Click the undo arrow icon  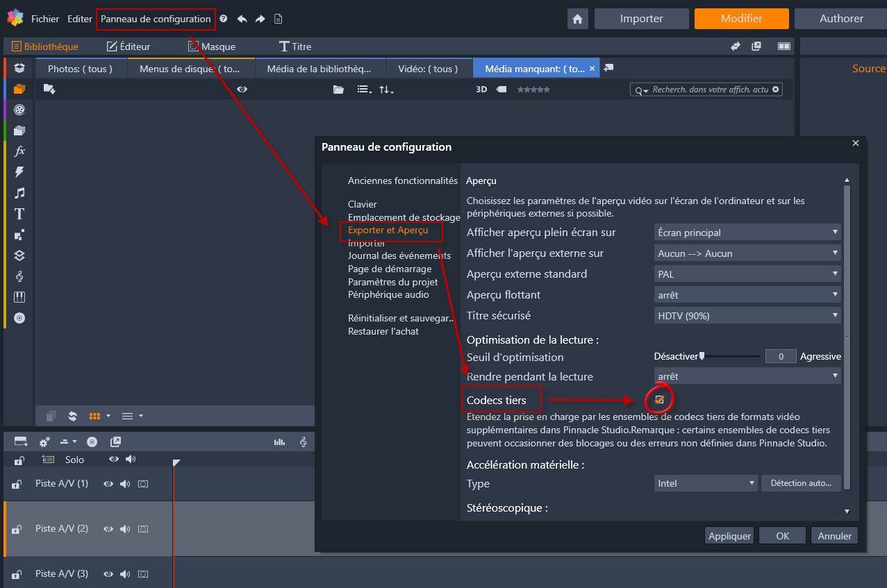[242, 19]
